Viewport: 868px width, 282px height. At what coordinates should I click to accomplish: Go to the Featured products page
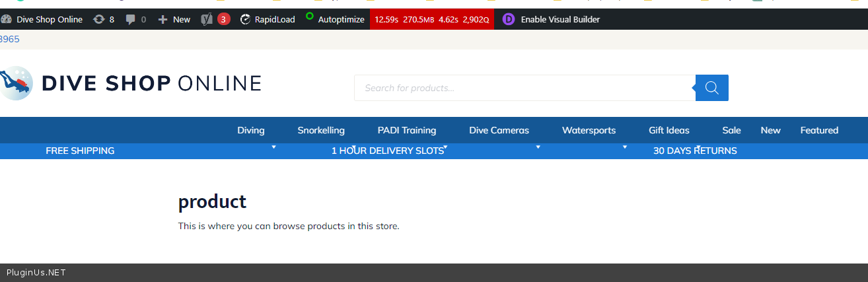[x=819, y=130]
